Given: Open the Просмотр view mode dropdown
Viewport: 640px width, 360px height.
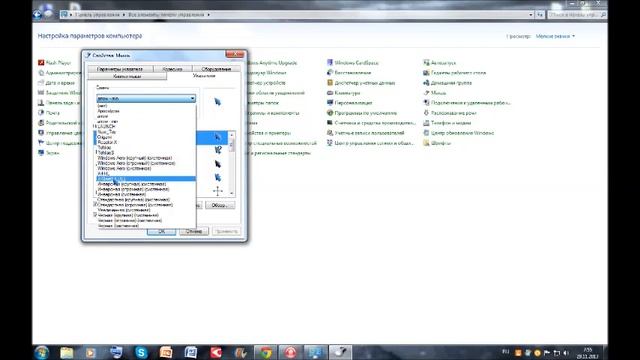Looking at the screenshot, I should click(x=555, y=36).
